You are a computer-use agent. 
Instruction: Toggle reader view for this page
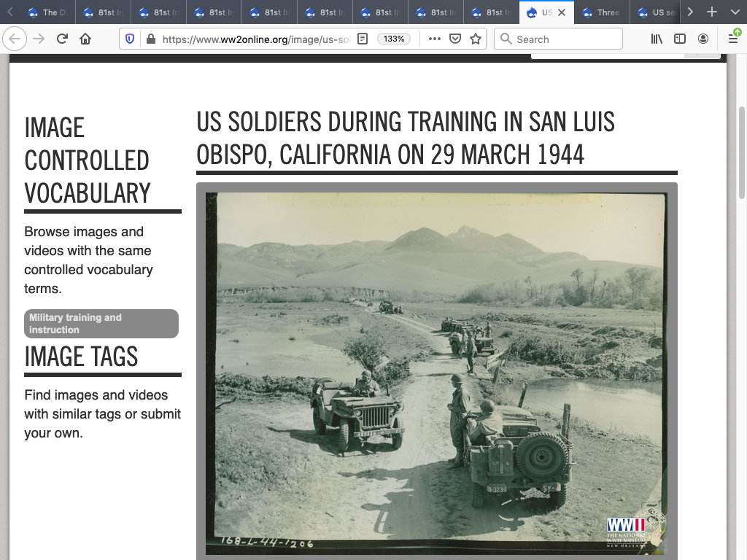pos(363,39)
